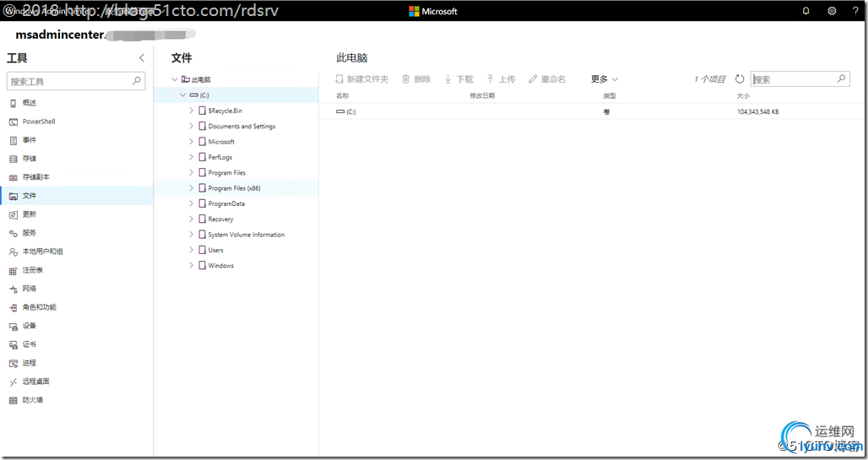Image resolution: width=868 pixels, height=460 pixels.
Task: Select Program Files (x86) name in tree
Action: point(234,188)
